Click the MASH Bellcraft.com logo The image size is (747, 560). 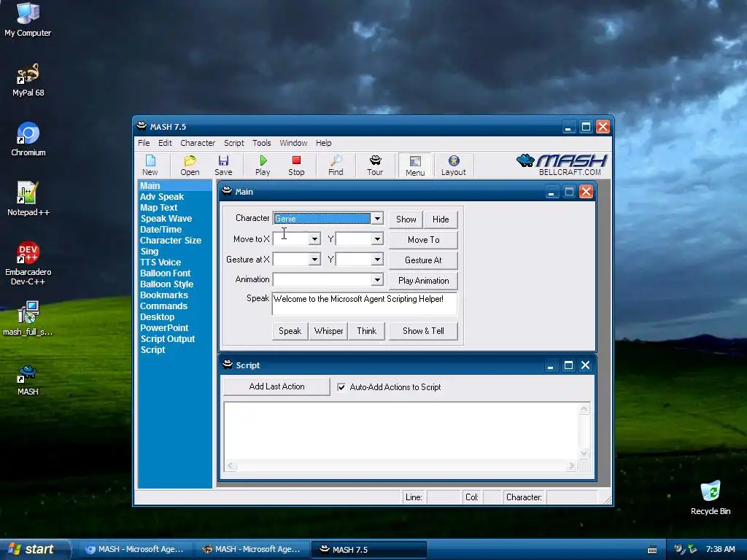click(x=562, y=165)
